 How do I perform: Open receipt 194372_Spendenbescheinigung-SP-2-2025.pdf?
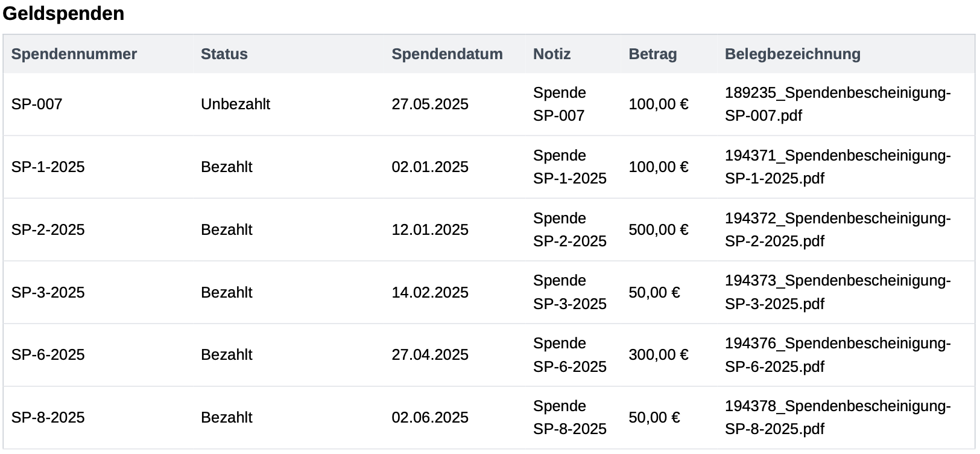click(x=838, y=230)
